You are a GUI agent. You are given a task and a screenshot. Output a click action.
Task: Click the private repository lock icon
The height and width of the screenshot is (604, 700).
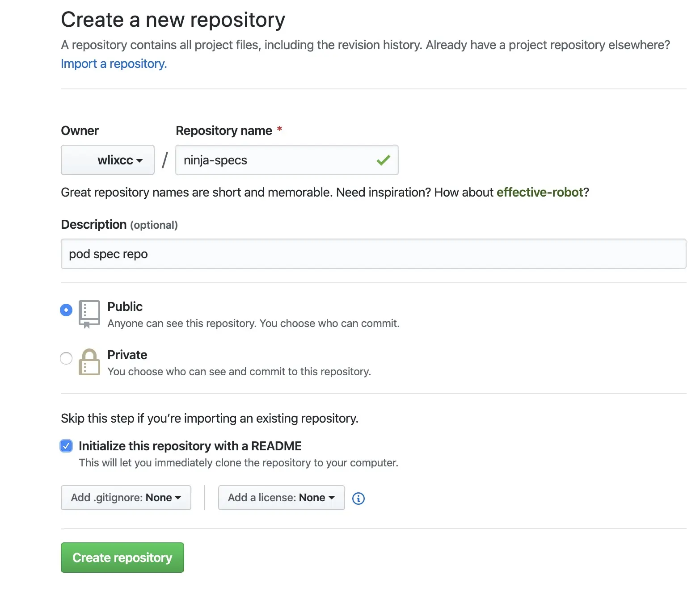click(x=89, y=362)
